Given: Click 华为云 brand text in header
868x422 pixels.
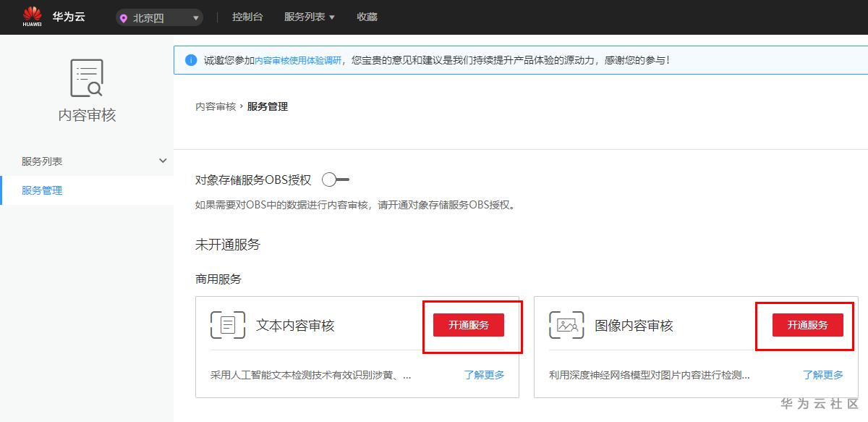Looking at the screenshot, I should (69, 16).
